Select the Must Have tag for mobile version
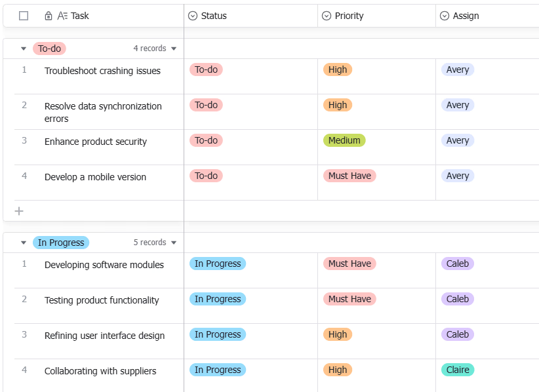The image size is (539, 392). tap(349, 176)
